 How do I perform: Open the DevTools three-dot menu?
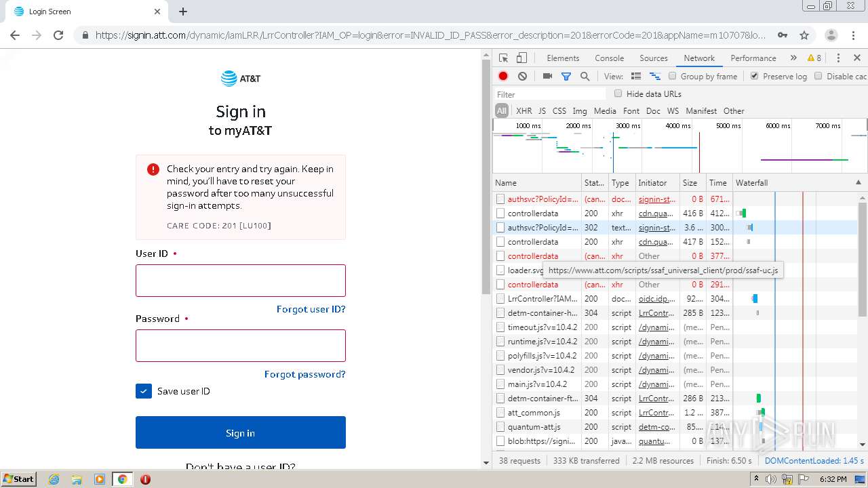coord(838,58)
